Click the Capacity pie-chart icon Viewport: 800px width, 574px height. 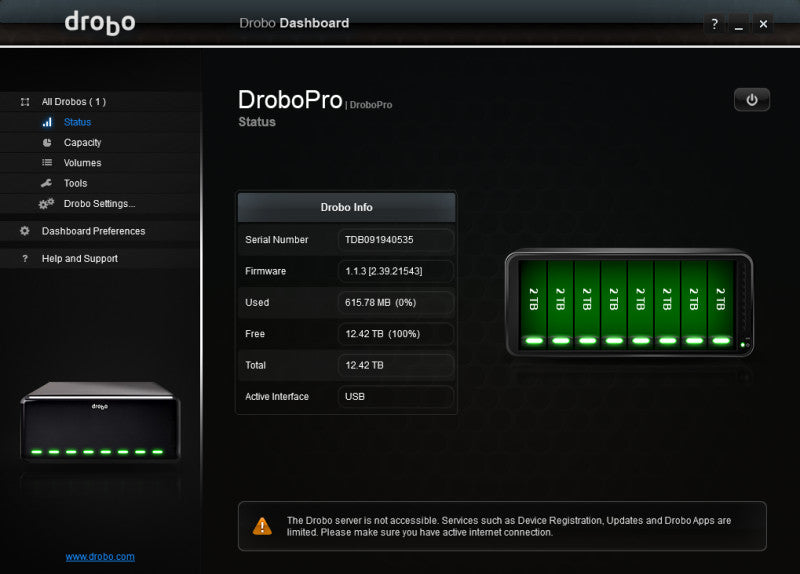coord(47,142)
